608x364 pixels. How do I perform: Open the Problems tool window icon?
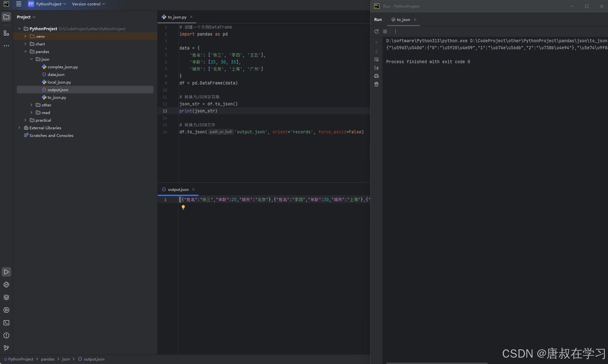click(x=6, y=335)
